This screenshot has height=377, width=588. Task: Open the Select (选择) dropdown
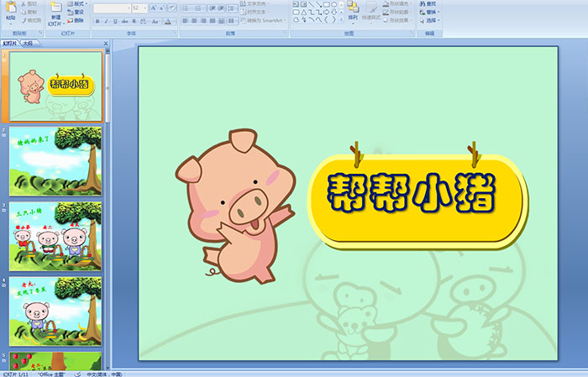[430, 20]
